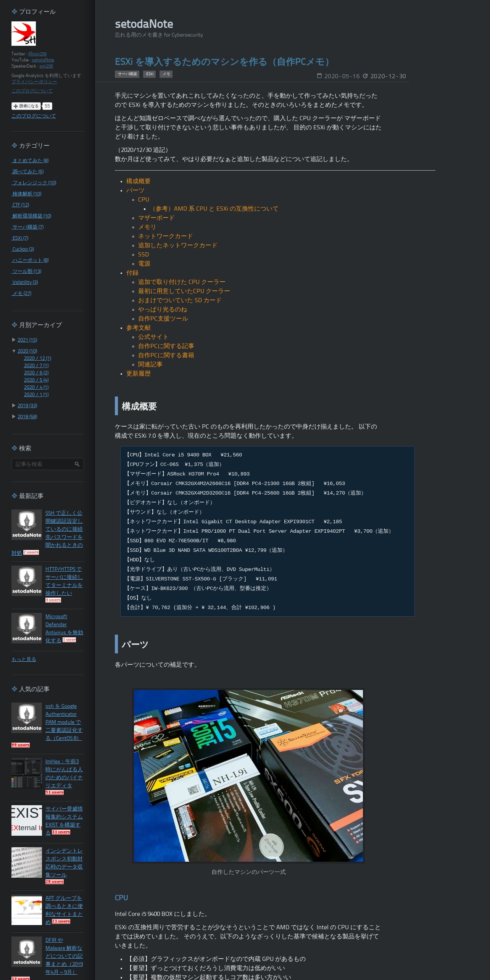Click thumbnail of SSH 公開鍵認証 recent article
This screenshot has width=490, height=980.
click(27, 525)
